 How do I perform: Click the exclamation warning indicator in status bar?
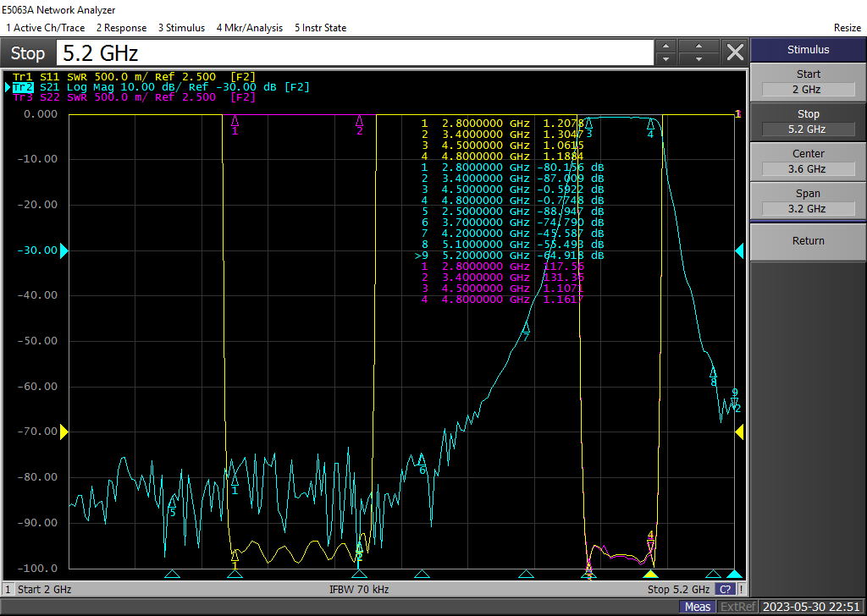tap(742, 589)
